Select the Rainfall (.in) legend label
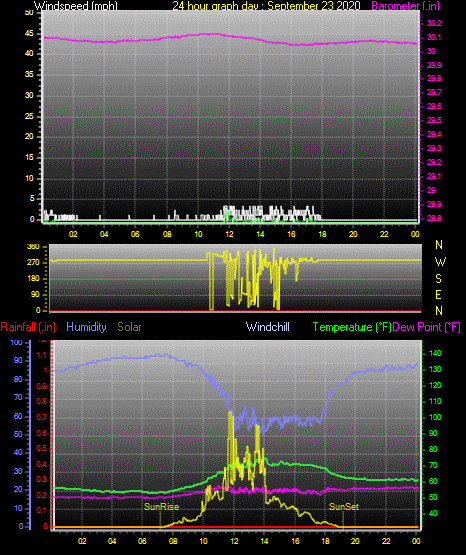This screenshot has height=555, width=466. [x=28, y=327]
